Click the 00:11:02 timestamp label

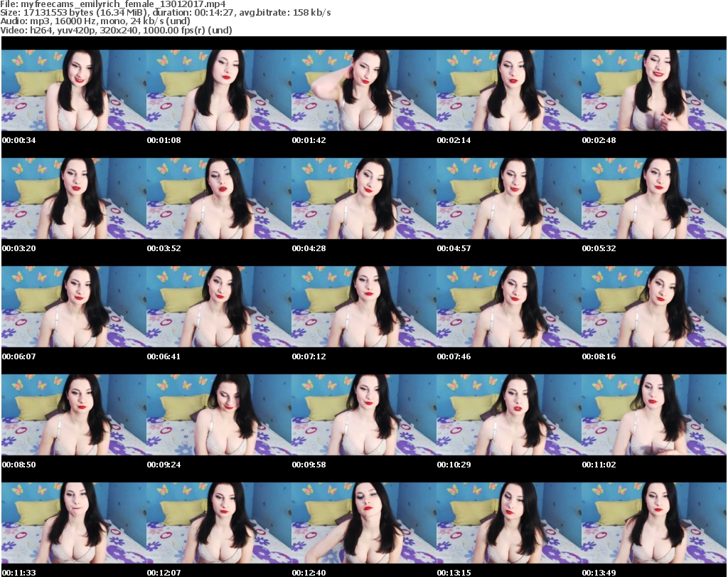(x=599, y=465)
